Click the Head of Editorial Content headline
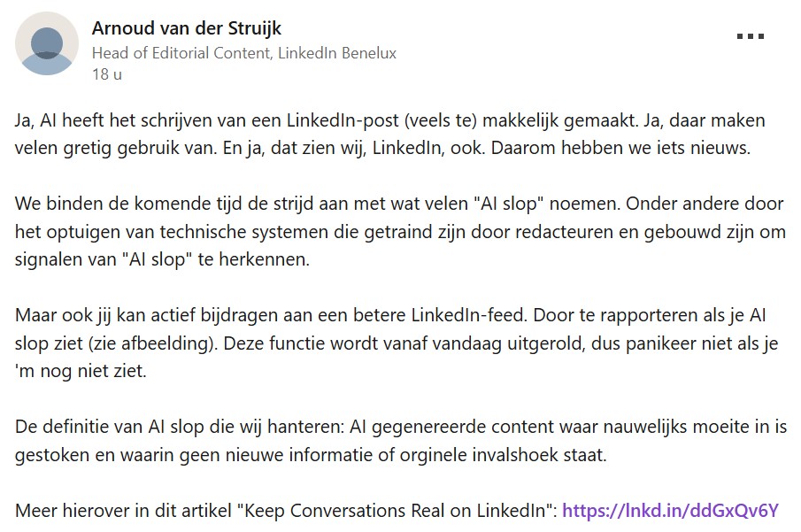The image size is (801, 532). [244, 53]
